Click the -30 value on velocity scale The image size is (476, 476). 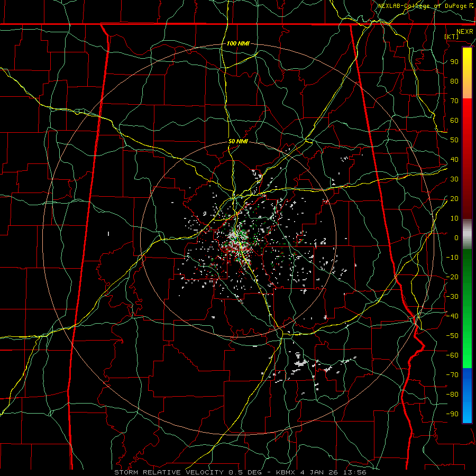click(452, 297)
